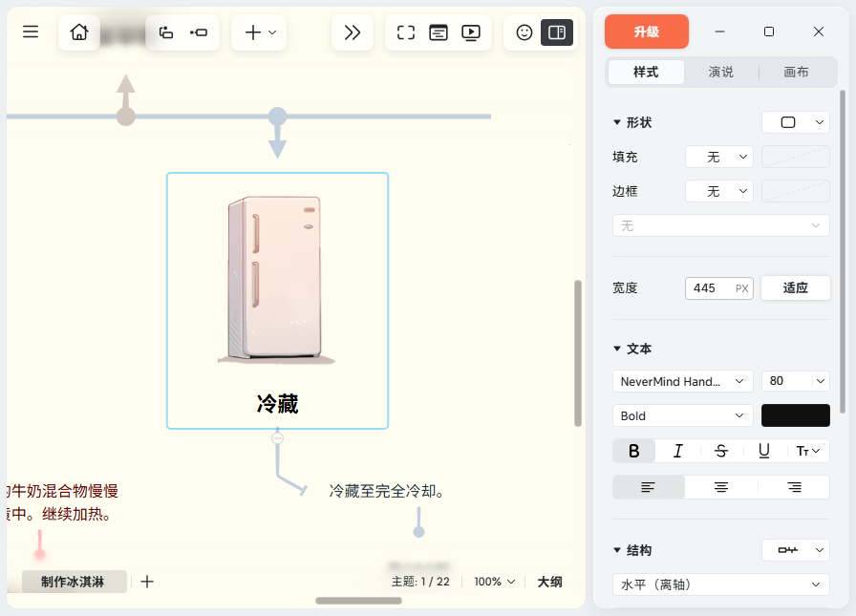
Task: Open the outline presentation view icon
Action: (x=439, y=32)
